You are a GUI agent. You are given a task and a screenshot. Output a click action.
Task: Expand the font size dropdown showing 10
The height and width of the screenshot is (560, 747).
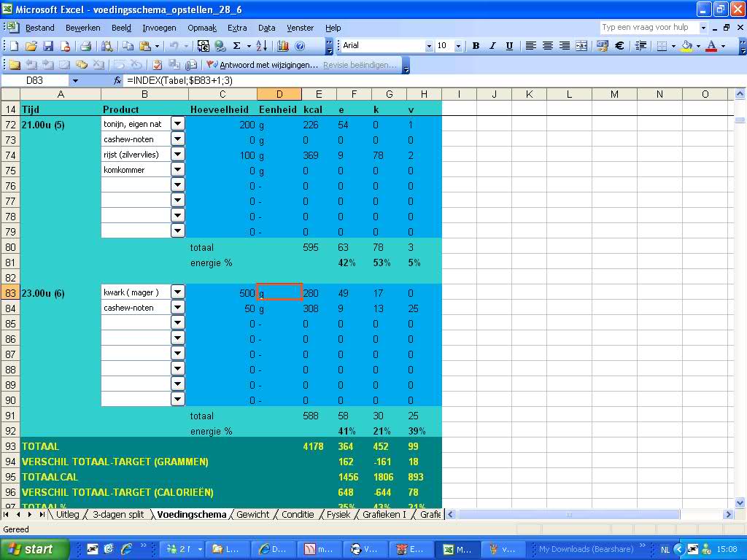point(458,46)
